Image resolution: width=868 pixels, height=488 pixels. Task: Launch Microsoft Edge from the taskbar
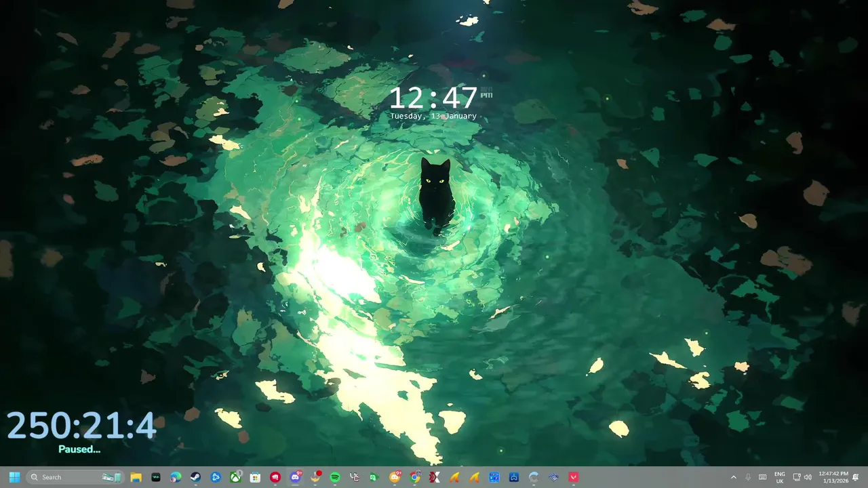point(176,477)
